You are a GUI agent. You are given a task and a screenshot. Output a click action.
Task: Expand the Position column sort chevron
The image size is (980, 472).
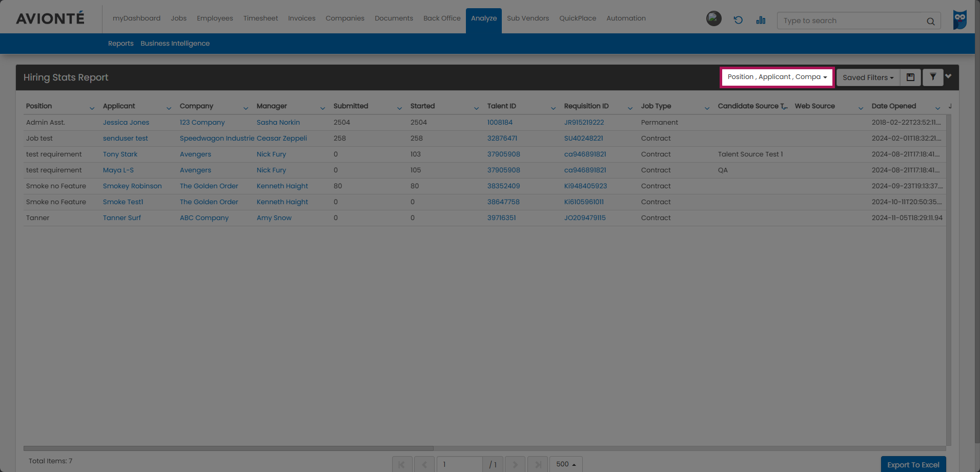tap(92, 108)
